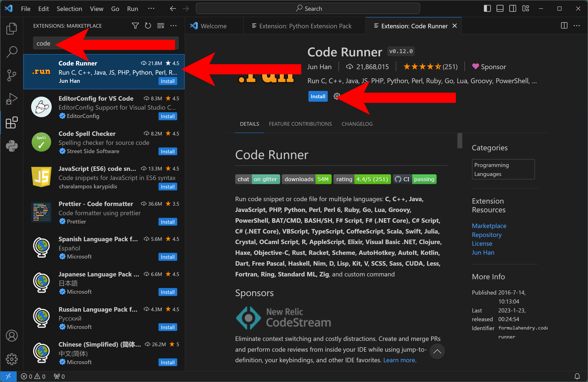Open the Go menu
This screenshot has height=382, width=588.
115,9
